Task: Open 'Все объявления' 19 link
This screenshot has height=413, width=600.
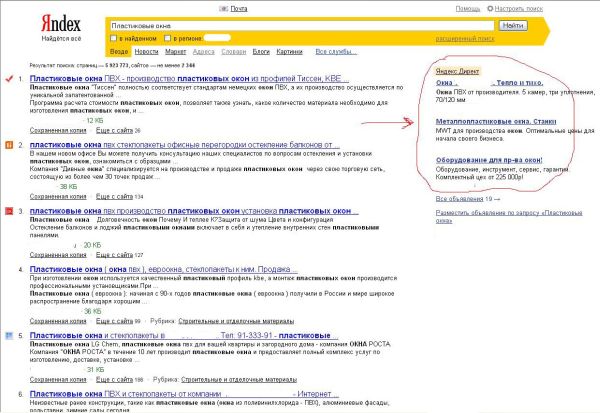Action: click(460, 199)
